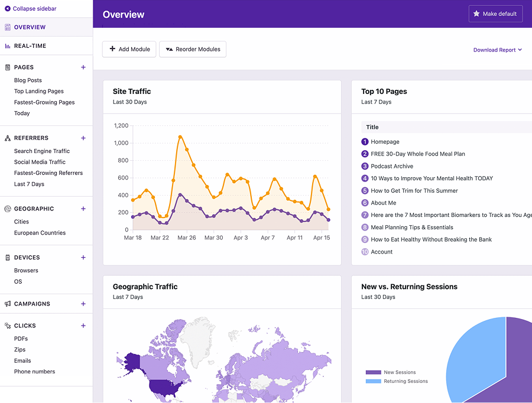Click the Collapse sidebar arrow icon
This screenshot has height=403, width=532.
(8, 8)
